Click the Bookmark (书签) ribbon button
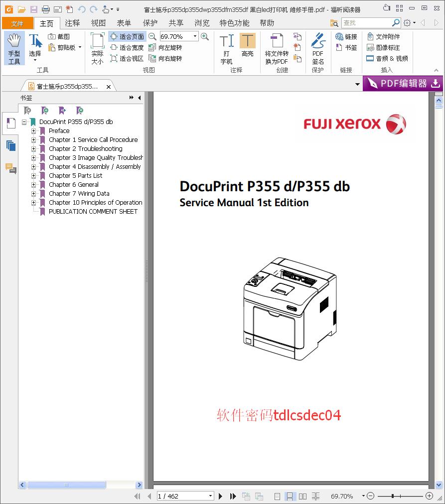Viewport: 445px width, 504px height. (x=346, y=48)
